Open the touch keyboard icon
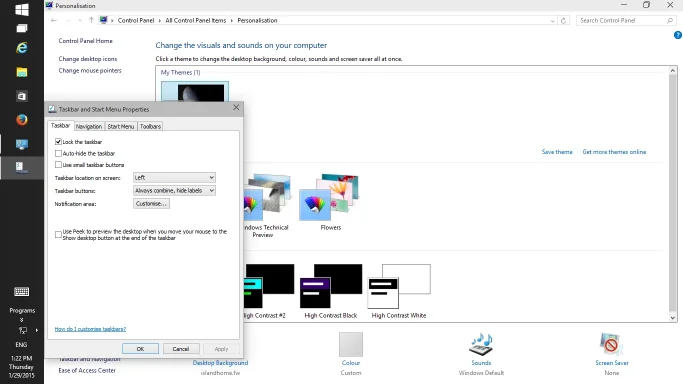The image size is (683, 384). point(21,292)
